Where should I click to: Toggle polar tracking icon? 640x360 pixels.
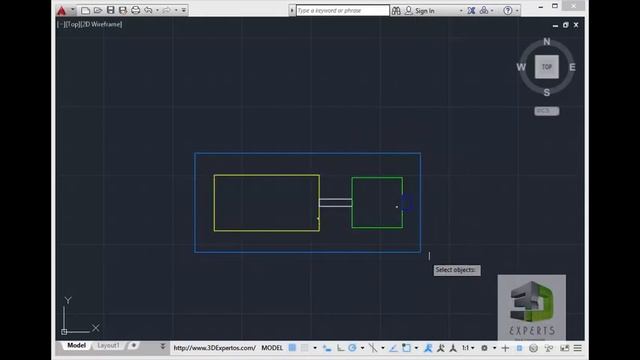pos(353,348)
